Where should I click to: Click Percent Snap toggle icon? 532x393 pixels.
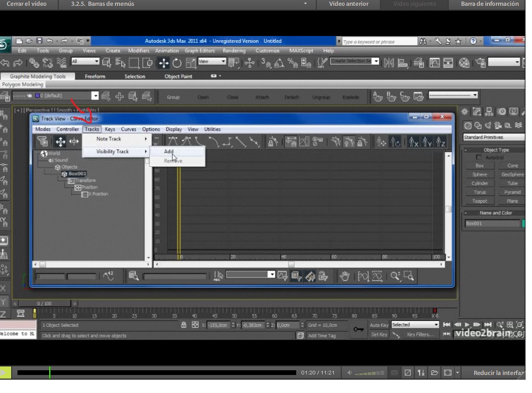pyautogui.click(x=292, y=62)
